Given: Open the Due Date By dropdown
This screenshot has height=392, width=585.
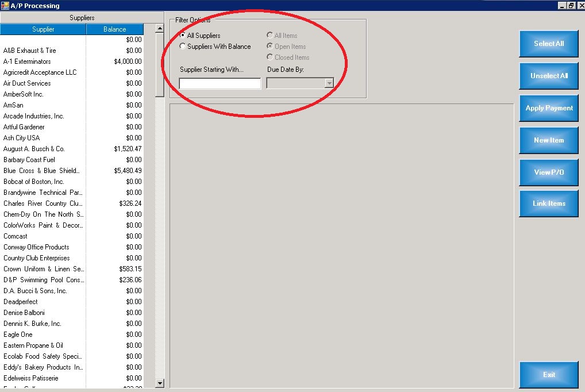Looking at the screenshot, I should pos(329,83).
